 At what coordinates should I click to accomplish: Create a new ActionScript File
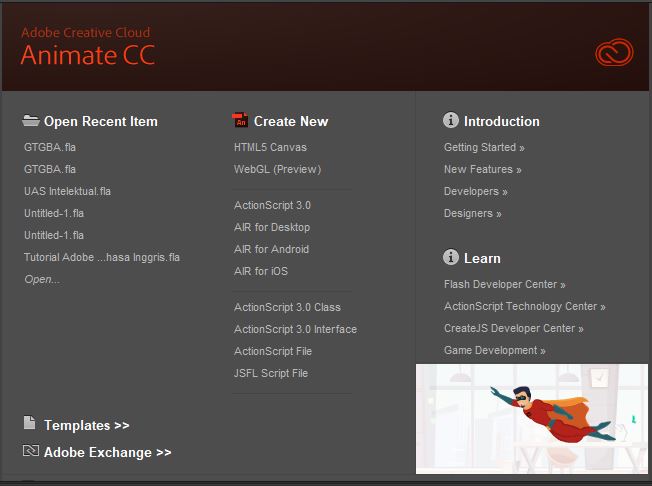point(273,351)
